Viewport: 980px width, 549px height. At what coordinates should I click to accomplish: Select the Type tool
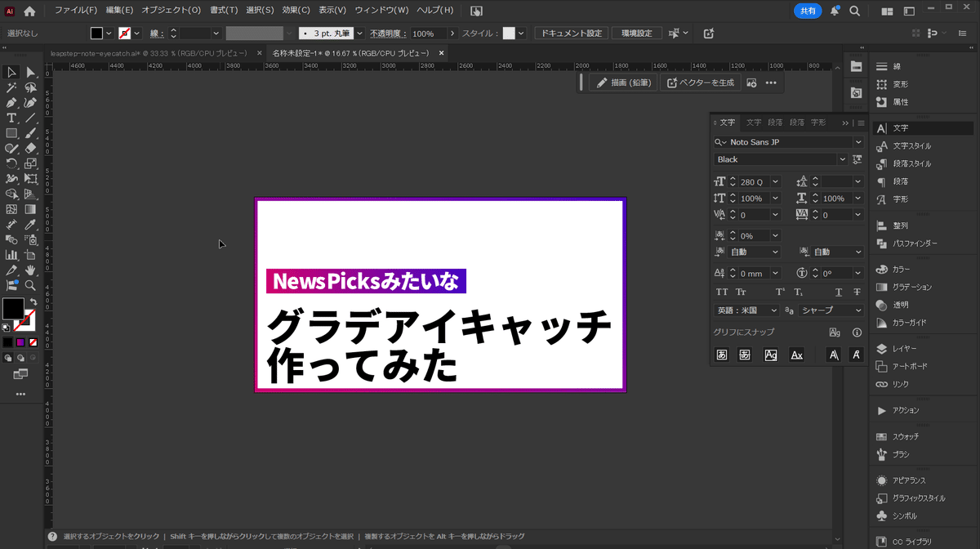[11, 118]
